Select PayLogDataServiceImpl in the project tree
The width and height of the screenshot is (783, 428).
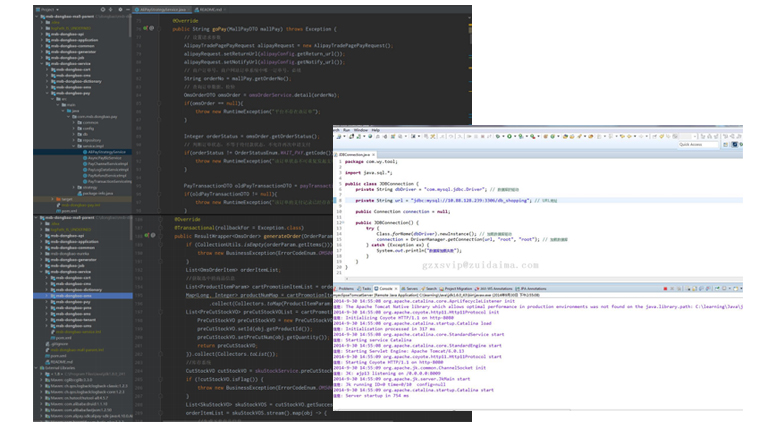tap(105, 170)
